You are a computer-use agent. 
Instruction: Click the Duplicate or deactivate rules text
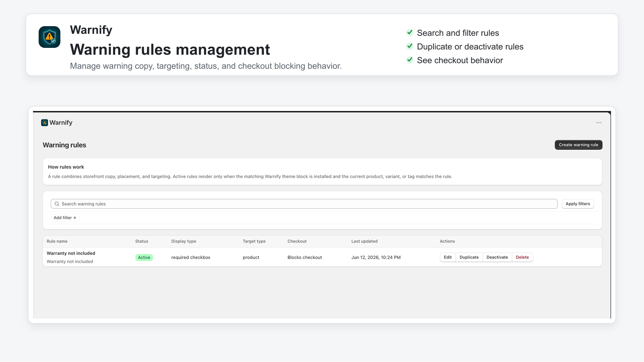(x=470, y=47)
